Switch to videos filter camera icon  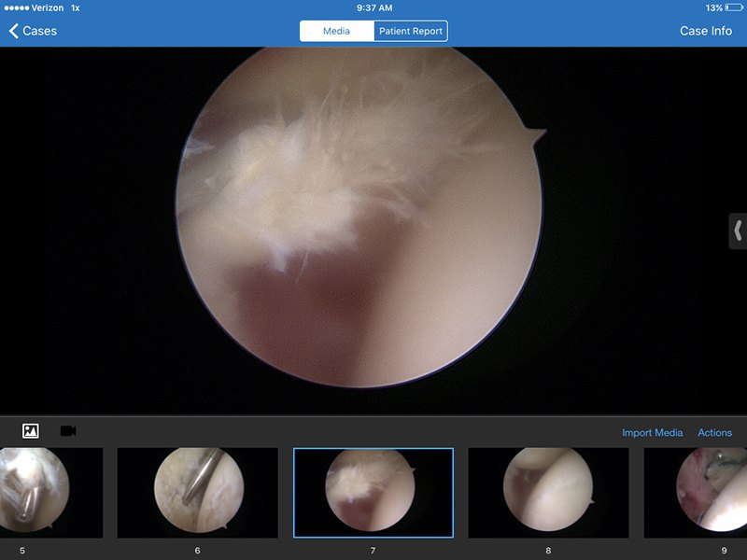click(68, 431)
